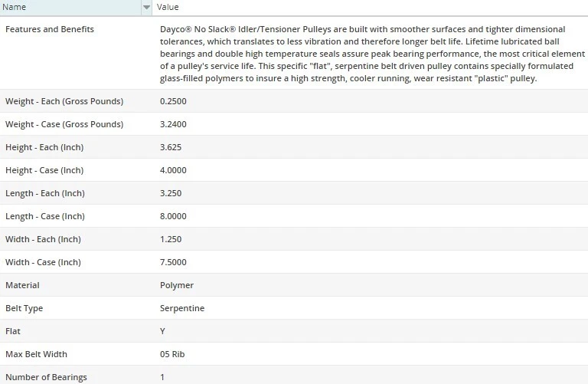Click the Value column header
This screenshot has height=384, width=588.
[x=168, y=8]
